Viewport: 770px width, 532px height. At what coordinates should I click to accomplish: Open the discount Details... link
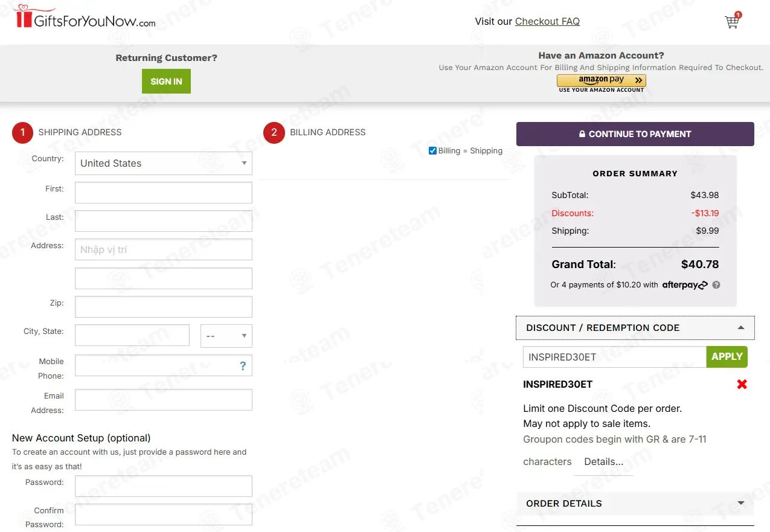(604, 461)
